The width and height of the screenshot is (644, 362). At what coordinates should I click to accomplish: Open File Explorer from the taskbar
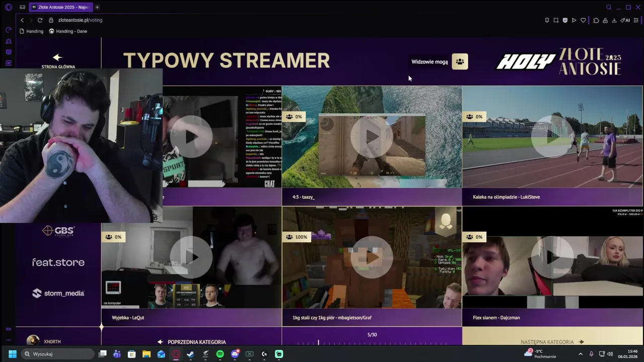[x=146, y=354]
